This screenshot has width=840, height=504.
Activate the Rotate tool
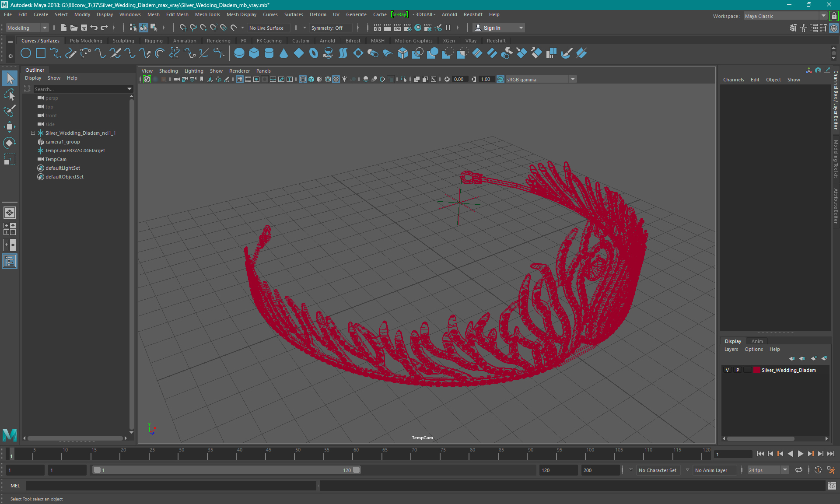point(10,143)
